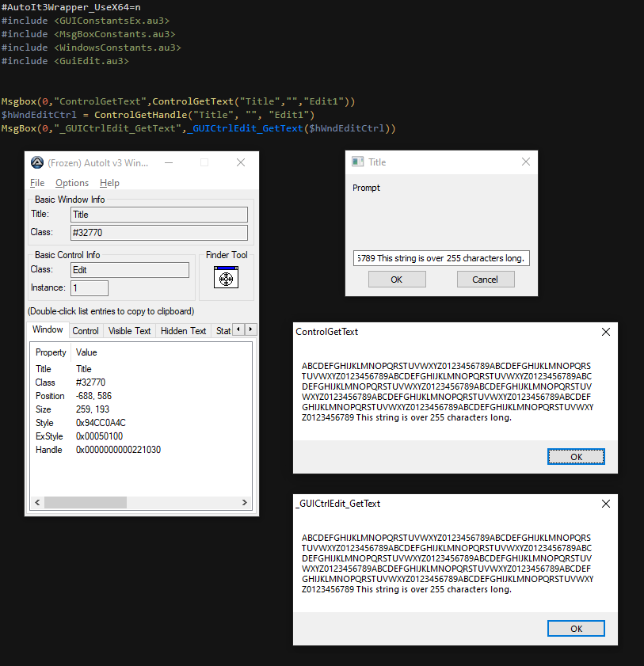The image size is (644, 666).
Task: Click the property list scroll right arrow
Action: click(245, 503)
